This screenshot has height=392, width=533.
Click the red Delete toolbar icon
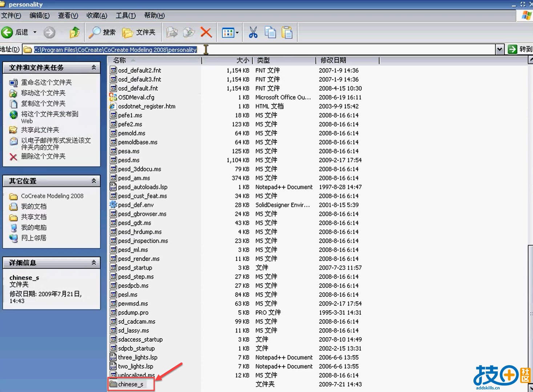pos(206,32)
